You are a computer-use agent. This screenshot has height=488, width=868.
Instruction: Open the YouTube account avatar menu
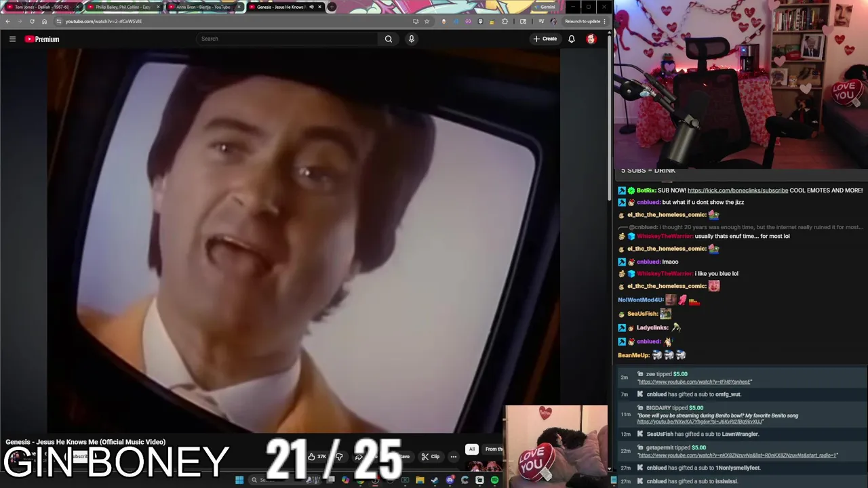click(x=591, y=39)
